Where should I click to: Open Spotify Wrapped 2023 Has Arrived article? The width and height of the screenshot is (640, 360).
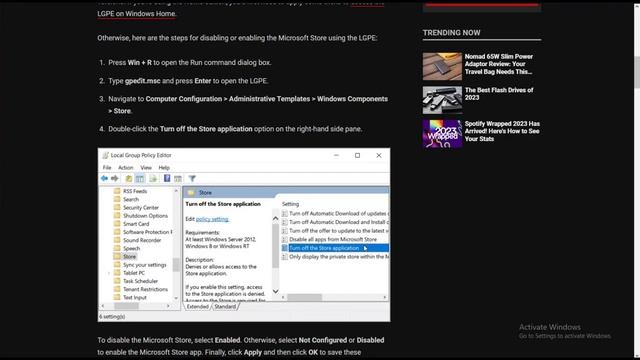point(502,131)
